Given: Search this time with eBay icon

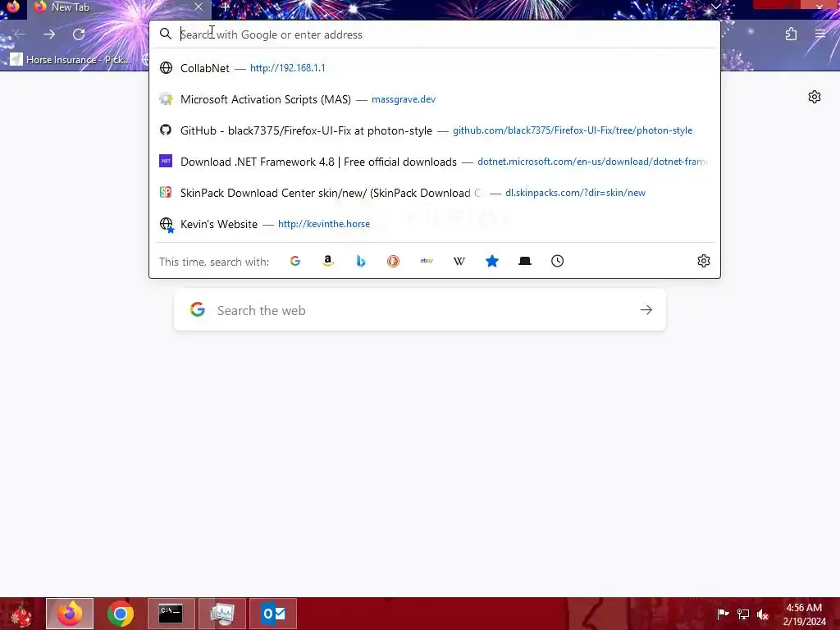Looking at the screenshot, I should [x=427, y=261].
